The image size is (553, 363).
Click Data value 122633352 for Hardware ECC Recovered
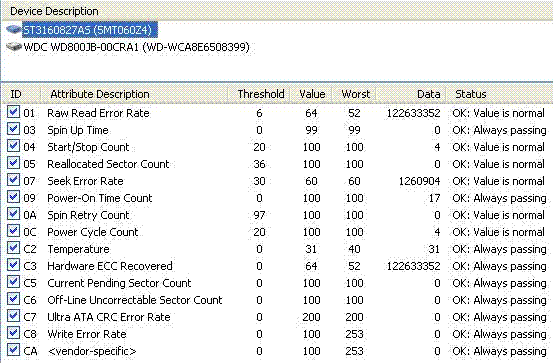point(414,266)
